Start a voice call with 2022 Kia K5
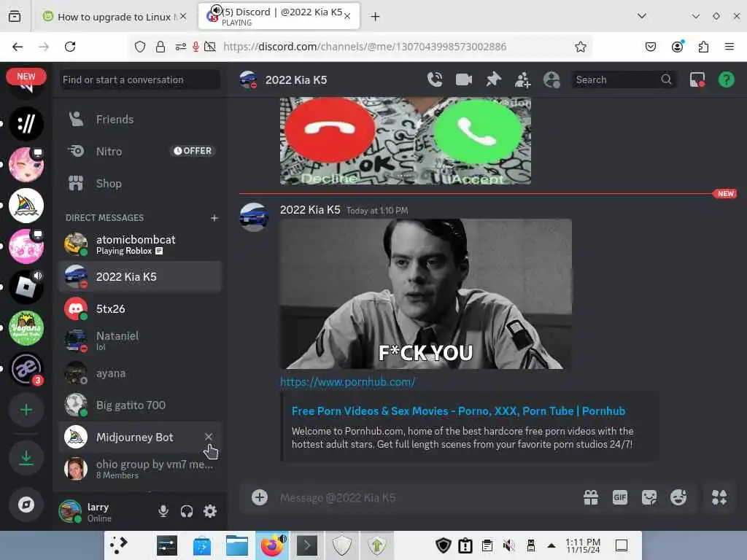The height and width of the screenshot is (560, 747). coord(435,79)
